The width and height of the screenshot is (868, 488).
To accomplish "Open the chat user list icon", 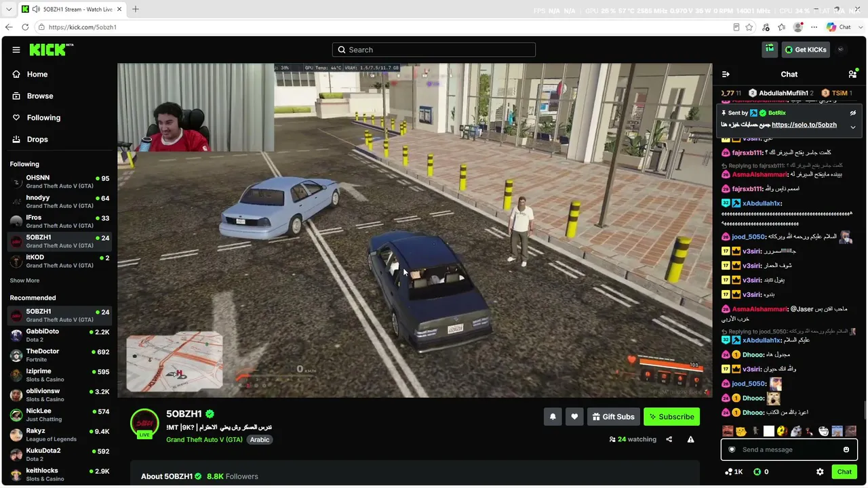I will click(x=852, y=74).
